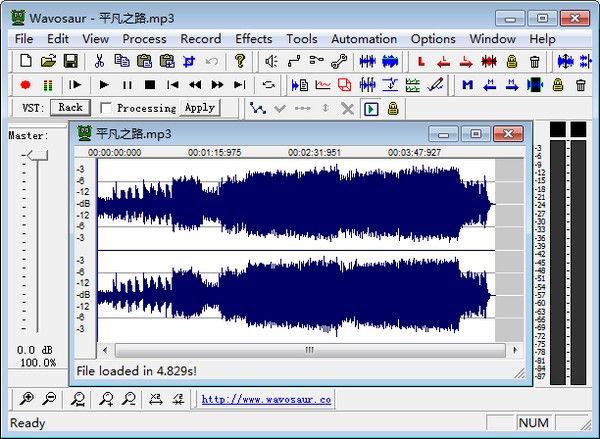Click the Master volume slider handle
The height and width of the screenshot is (439, 600).
pos(36,155)
